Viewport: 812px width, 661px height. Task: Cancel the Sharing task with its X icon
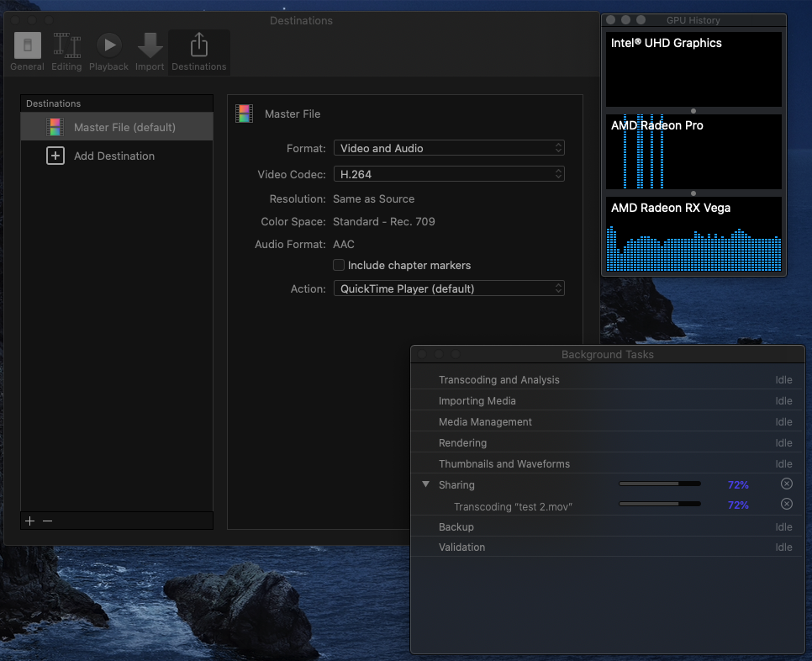[x=786, y=484]
